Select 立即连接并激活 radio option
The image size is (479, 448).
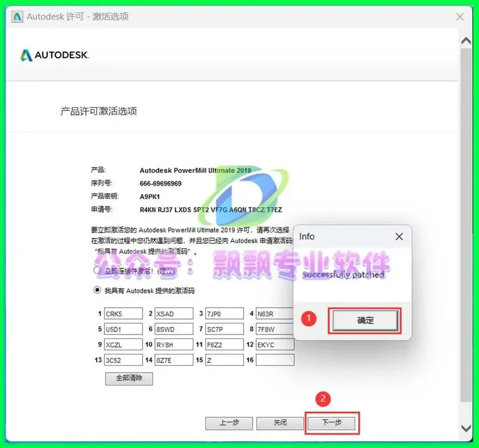click(x=97, y=271)
